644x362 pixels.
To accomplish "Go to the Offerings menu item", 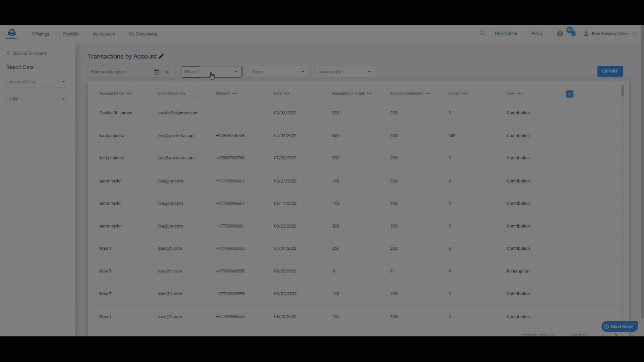I will [x=40, y=34].
